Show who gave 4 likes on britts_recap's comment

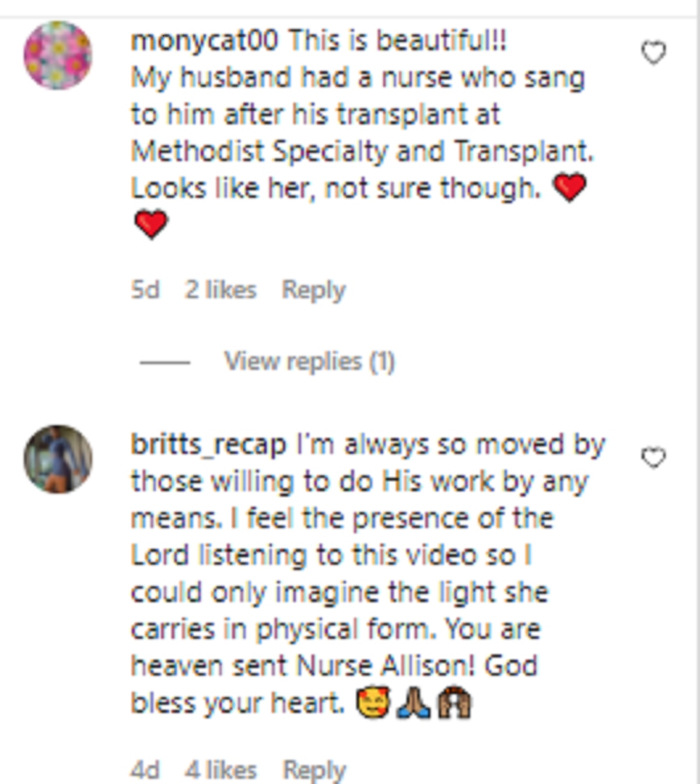pyautogui.click(x=220, y=770)
